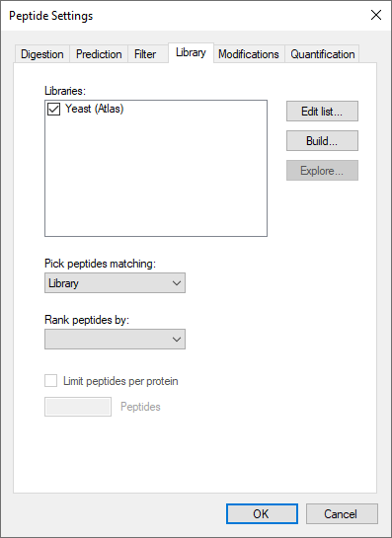The width and height of the screenshot is (392, 538).
Task: Enable Limit peptides per protein checkbox
Action: tap(50, 381)
